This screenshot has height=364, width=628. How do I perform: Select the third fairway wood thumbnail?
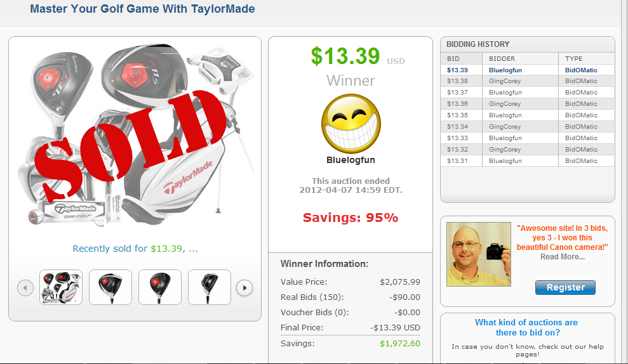(160, 287)
